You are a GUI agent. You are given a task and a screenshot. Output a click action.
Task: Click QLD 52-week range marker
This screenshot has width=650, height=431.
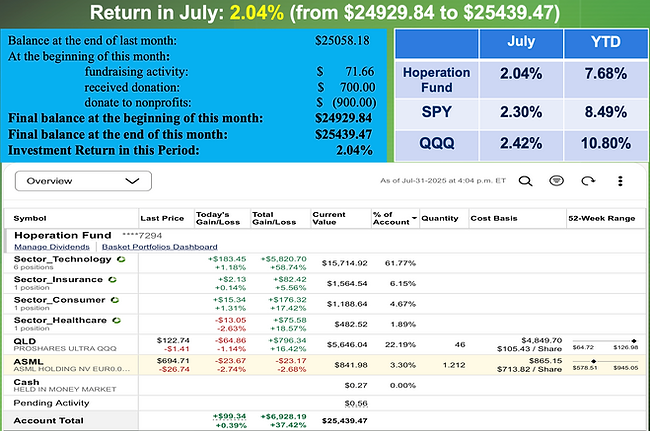pos(634,341)
